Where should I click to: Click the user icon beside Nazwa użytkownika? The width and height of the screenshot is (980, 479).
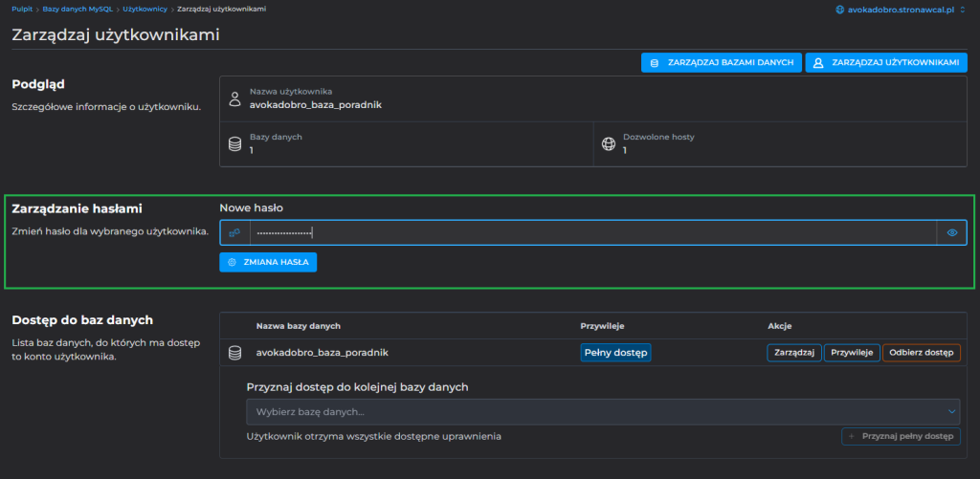tap(234, 98)
